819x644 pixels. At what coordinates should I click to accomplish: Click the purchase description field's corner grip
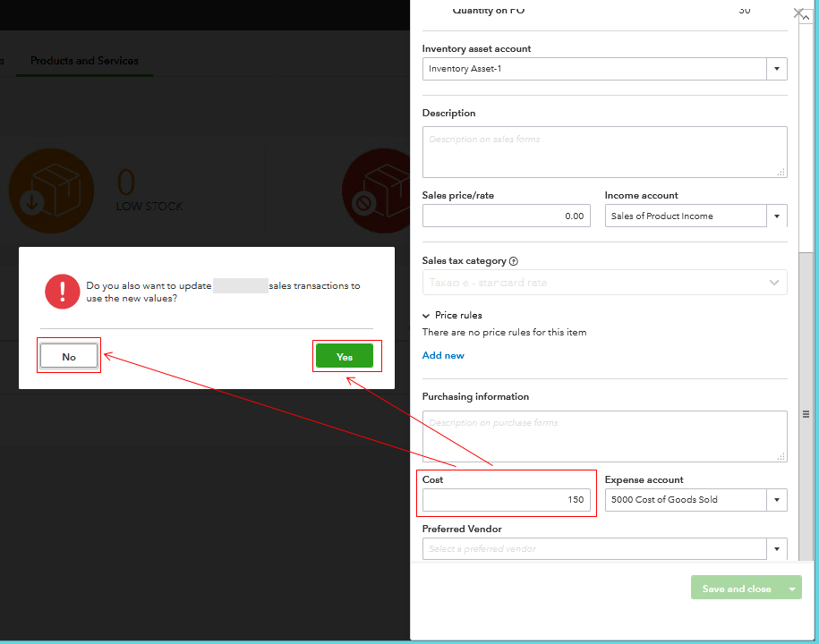click(x=781, y=456)
